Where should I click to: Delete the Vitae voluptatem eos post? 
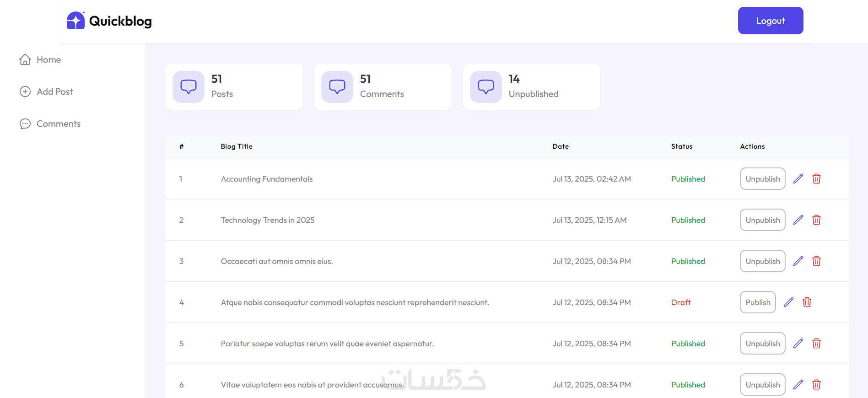(x=816, y=385)
